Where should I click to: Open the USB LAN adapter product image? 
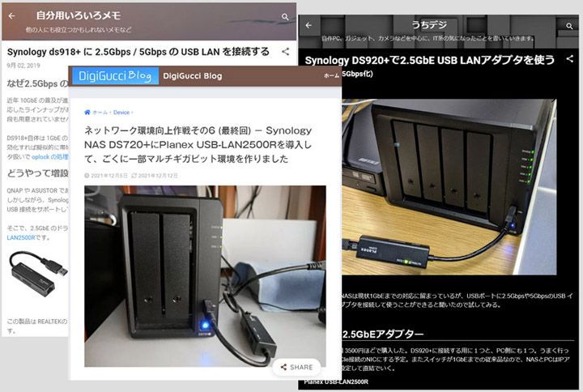click(37, 274)
